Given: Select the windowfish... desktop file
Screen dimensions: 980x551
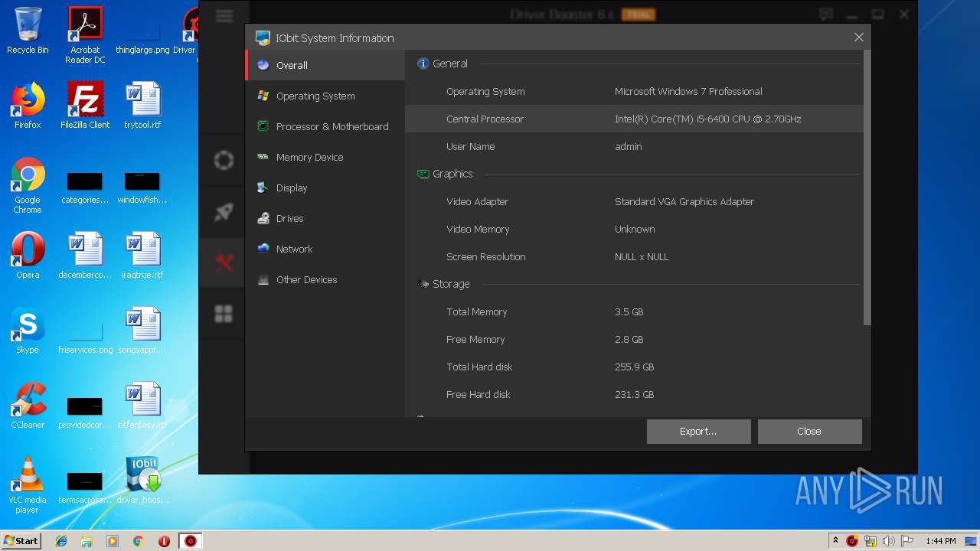Looking at the screenshot, I should [142, 187].
